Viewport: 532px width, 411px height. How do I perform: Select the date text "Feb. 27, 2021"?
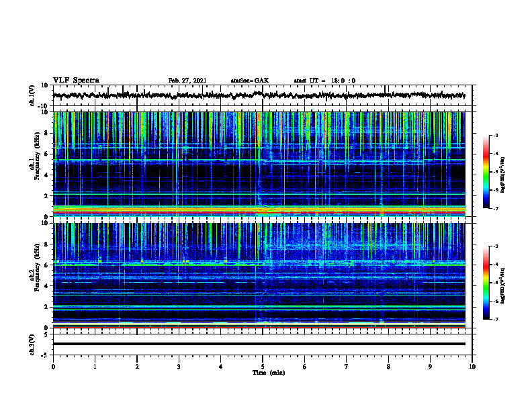(187, 81)
